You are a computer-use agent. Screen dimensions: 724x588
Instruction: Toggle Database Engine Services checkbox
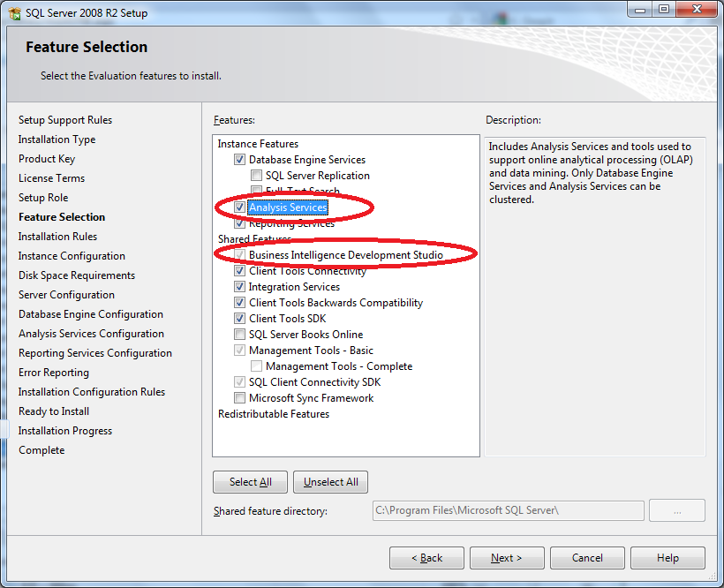pyautogui.click(x=239, y=160)
